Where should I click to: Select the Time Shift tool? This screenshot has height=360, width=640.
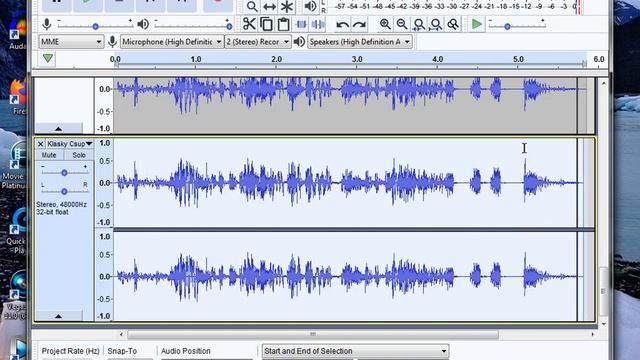point(269,6)
